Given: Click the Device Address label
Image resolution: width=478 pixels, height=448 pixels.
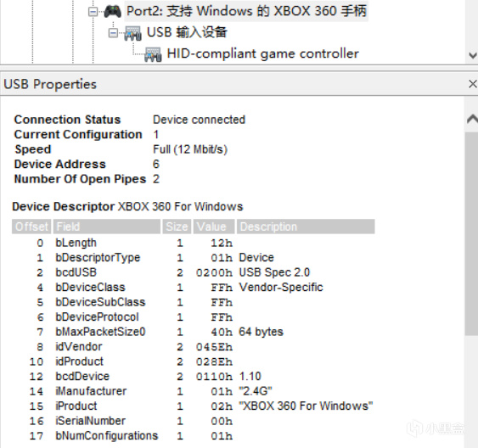Looking at the screenshot, I should pos(59,164).
